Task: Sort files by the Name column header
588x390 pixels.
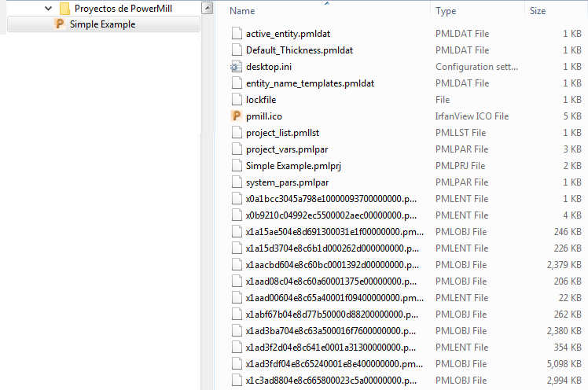Action: pos(242,11)
